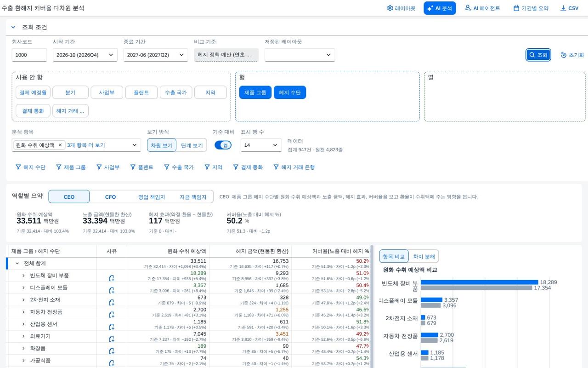
Task: Click the 회사코드 input field
Action: (x=29, y=55)
